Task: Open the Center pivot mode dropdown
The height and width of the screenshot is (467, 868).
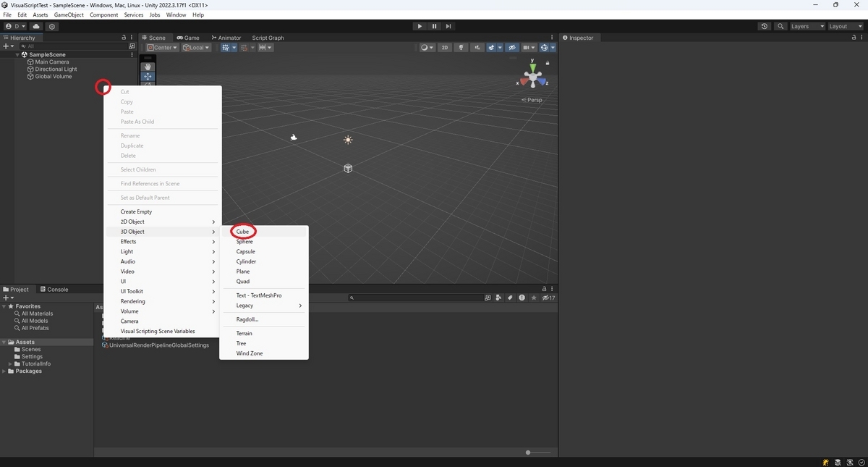Action: (163, 48)
